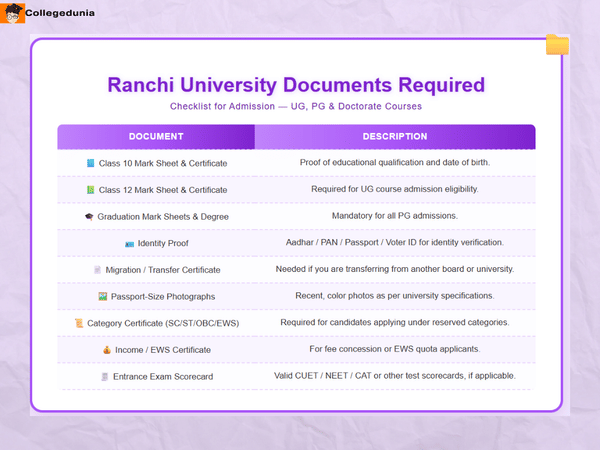Click the Checklist for Admission subtitle
The image size is (600, 450).
296,106
